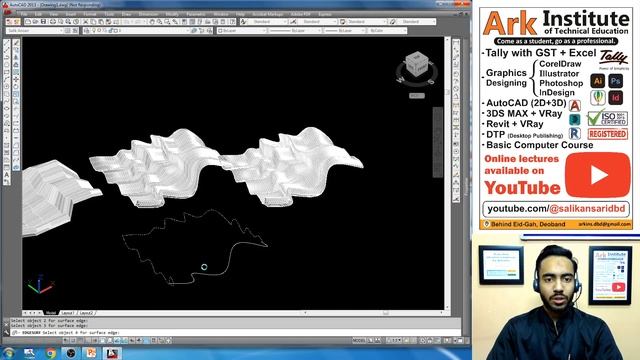Open the Format menu
The width and height of the screenshot is (640, 360).
coord(89,14)
